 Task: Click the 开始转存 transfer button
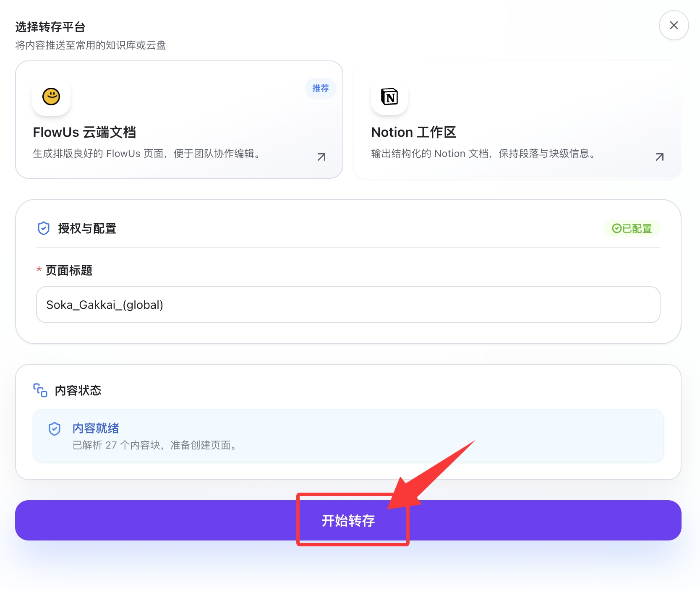(x=348, y=521)
